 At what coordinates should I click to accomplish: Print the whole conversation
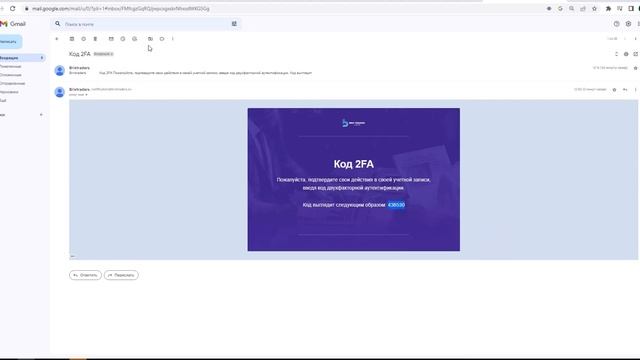coord(626,54)
